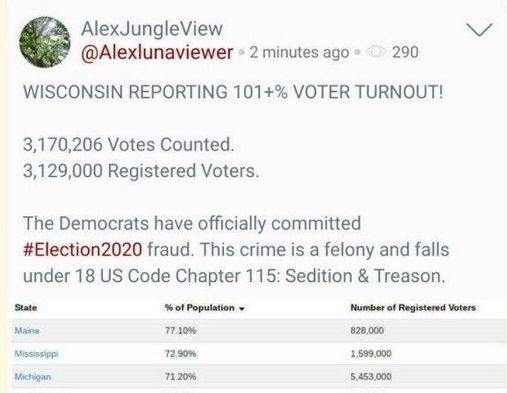Click the eye views icon
The image size is (507, 393).
[x=376, y=52]
